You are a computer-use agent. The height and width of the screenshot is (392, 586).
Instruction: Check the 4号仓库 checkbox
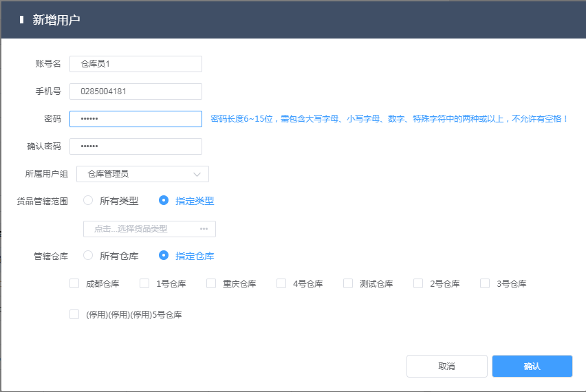[281, 283]
